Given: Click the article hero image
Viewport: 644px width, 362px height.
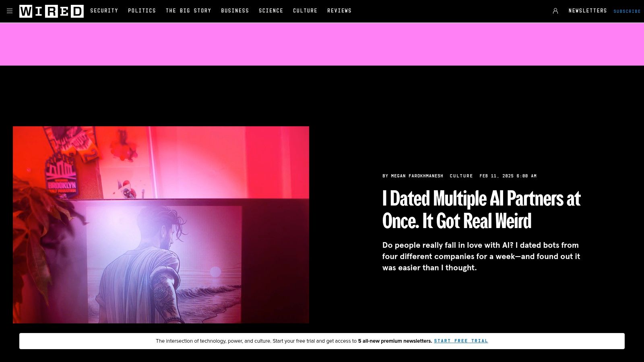Looking at the screenshot, I should [161, 225].
